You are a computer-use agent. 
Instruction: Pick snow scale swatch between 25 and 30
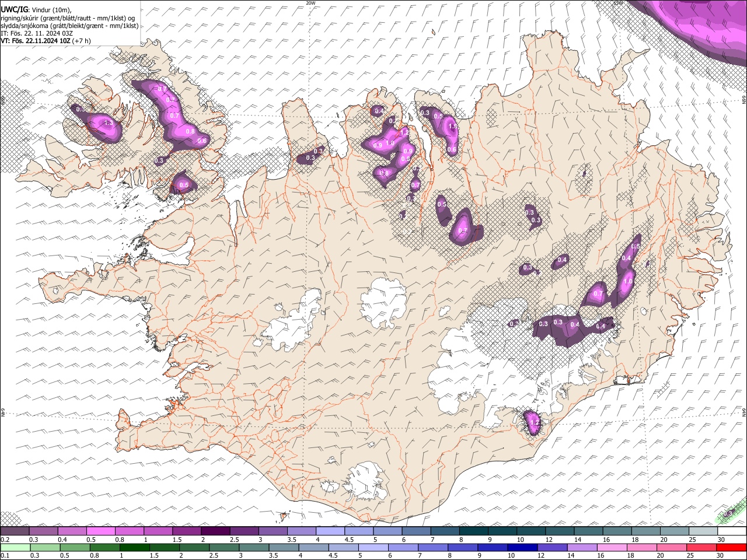pos(703,531)
